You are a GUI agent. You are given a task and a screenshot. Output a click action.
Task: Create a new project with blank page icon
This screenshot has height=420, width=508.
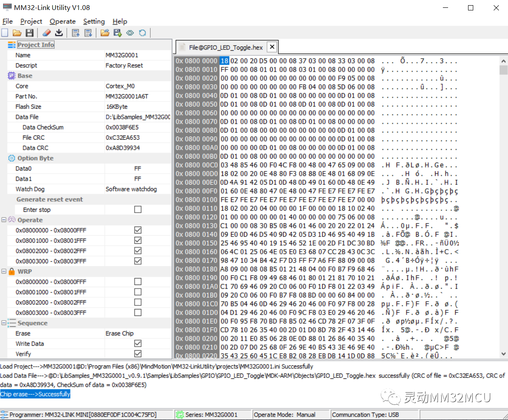click(x=5, y=33)
